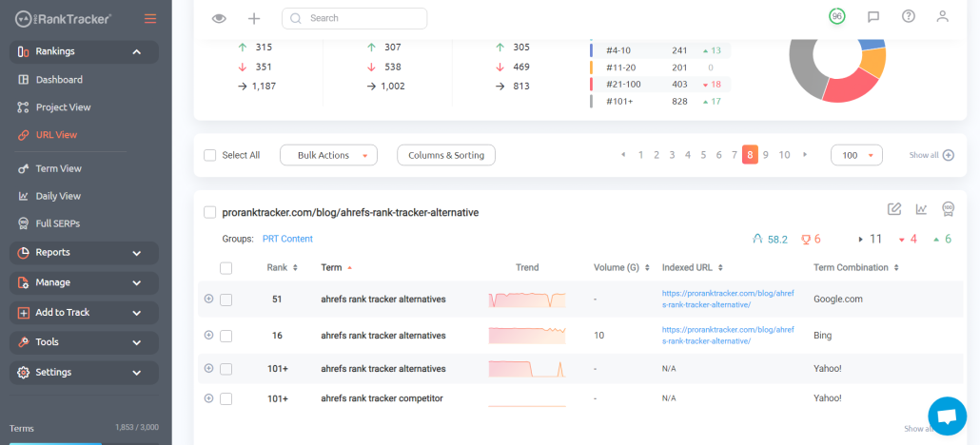Click the #101+ ranking row
The image size is (980, 445).
(659, 101)
